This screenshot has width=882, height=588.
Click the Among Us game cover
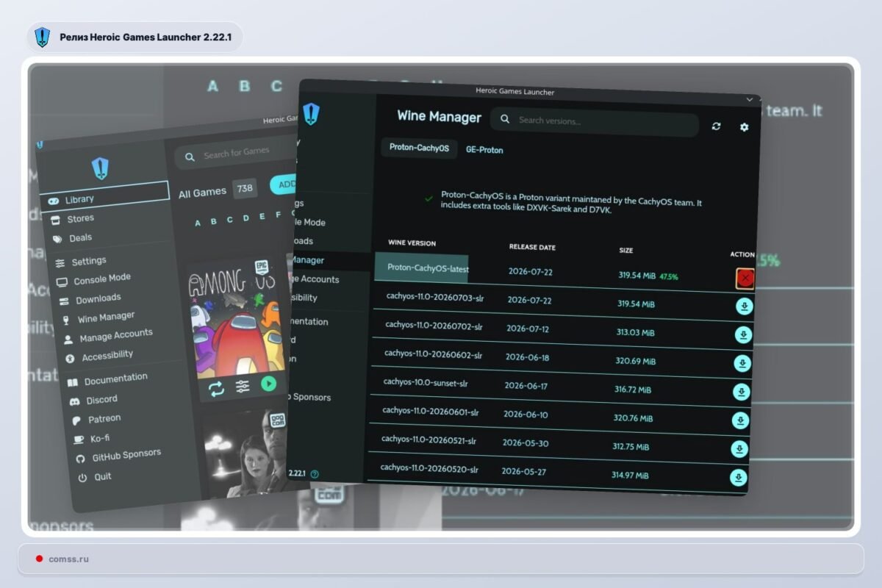[x=235, y=320]
